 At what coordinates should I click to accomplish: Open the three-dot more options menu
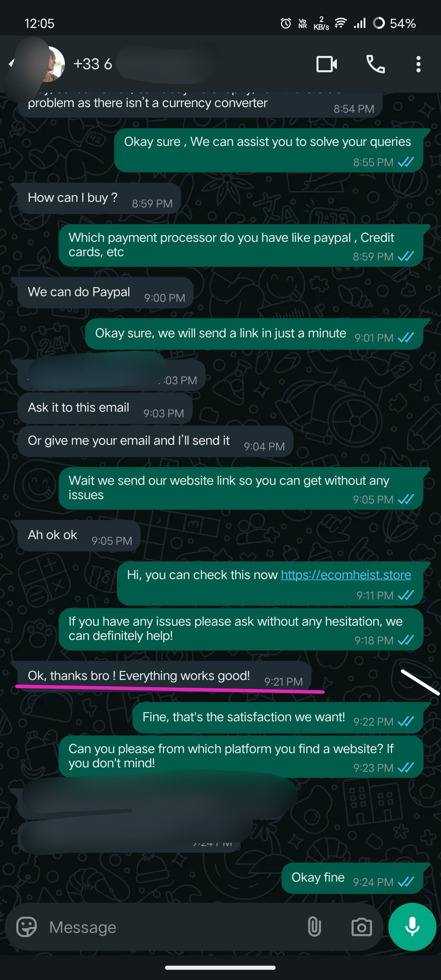pyautogui.click(x=418, y=64)
